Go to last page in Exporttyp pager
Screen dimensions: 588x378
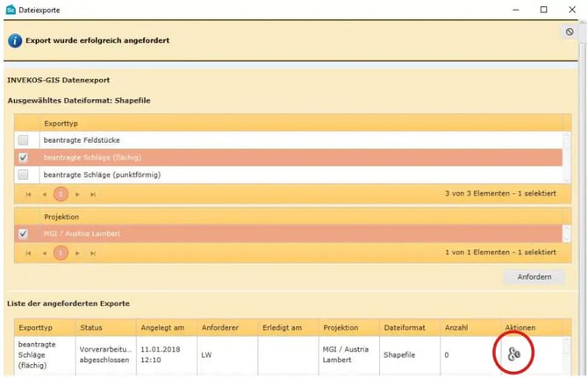(93, 194)
